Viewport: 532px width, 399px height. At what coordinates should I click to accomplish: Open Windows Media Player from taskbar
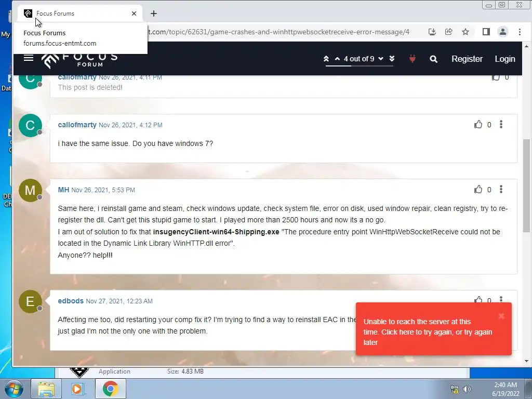click(78, 389)
